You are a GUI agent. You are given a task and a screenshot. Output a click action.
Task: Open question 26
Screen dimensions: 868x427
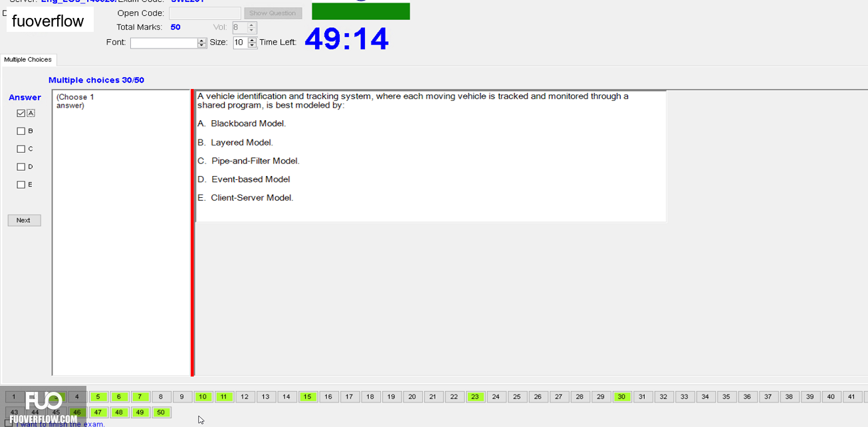click(x=538, y=397)
